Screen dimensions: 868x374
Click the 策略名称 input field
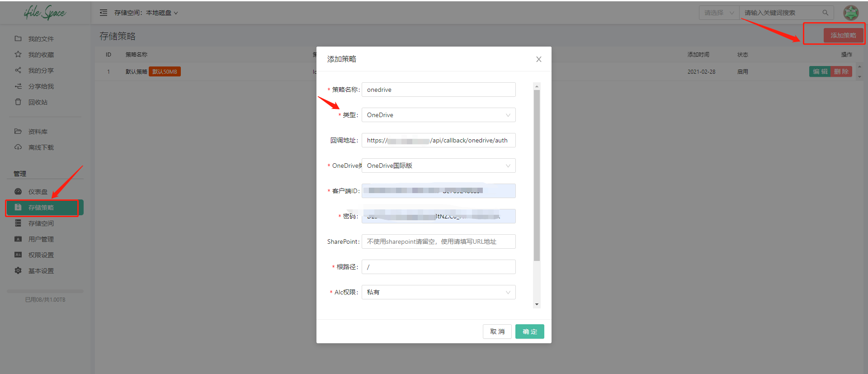[438, 90]
